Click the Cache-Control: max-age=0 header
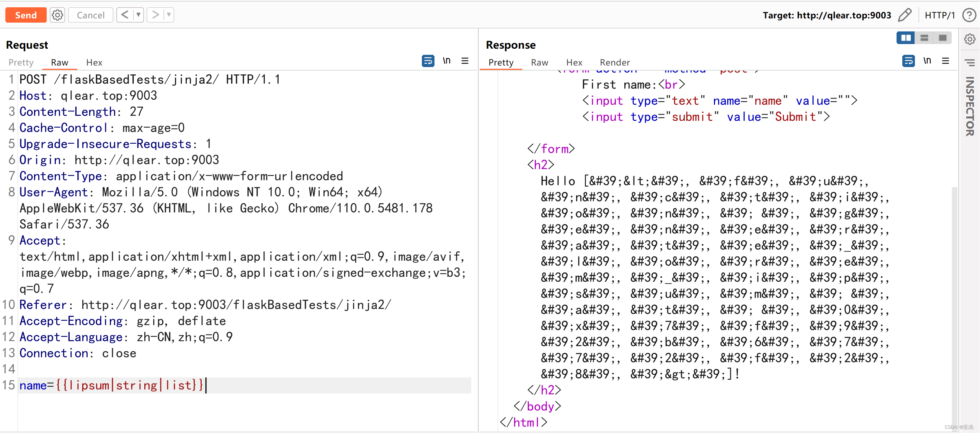The image size is (980, 433). tap(102, 128)
